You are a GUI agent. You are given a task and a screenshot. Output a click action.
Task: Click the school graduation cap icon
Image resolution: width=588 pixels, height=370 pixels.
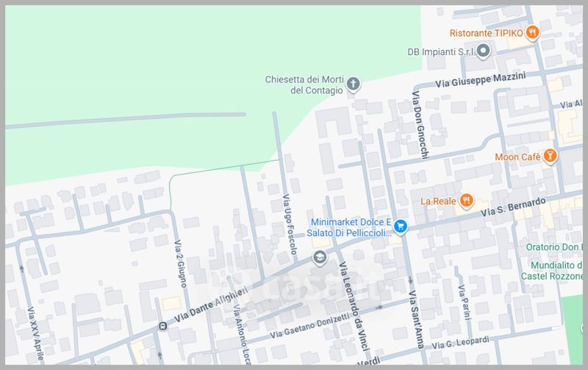tap(319, 257)
